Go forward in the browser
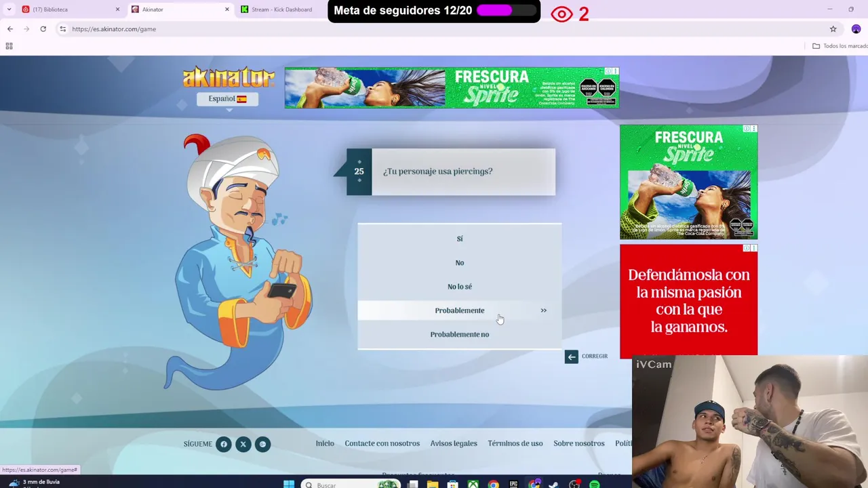The height and width of the screenshot is (488, 868). [26, 29]
